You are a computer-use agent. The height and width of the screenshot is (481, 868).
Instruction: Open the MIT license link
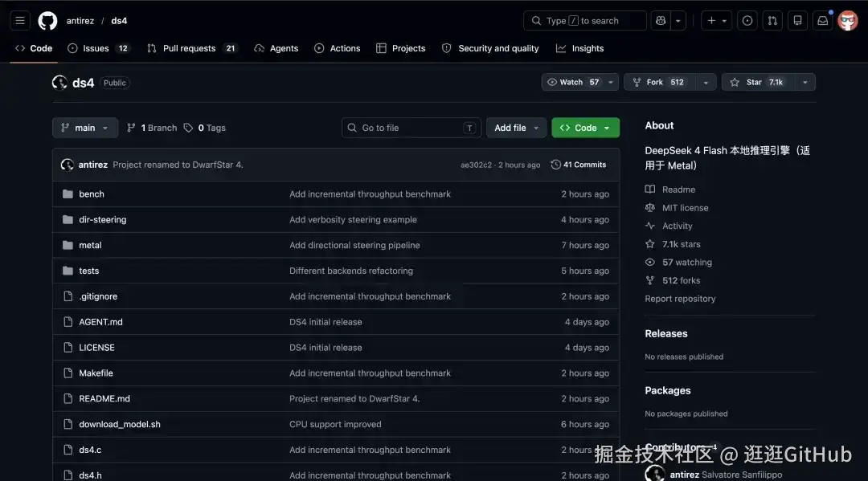(x=677, y=208)
